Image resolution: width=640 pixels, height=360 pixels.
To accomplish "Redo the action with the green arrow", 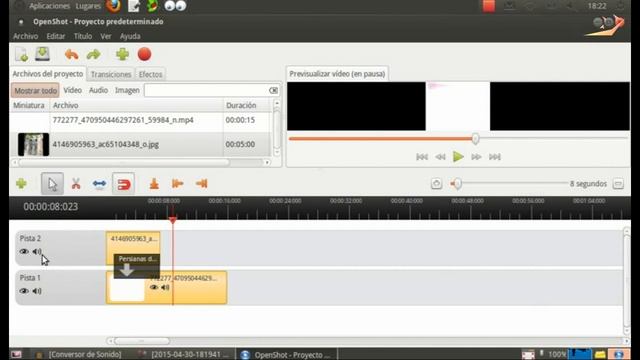I will [93, 54].
